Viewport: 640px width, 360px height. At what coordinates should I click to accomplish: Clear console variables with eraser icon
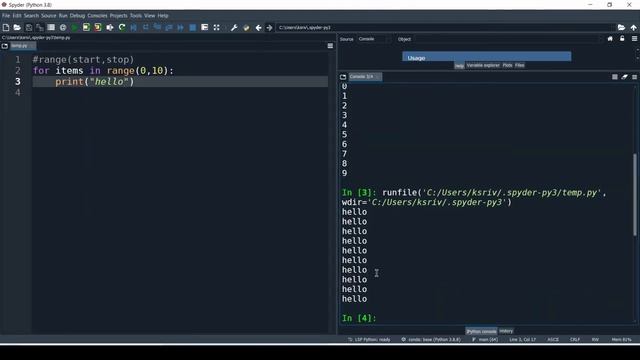tap(624, 77)
